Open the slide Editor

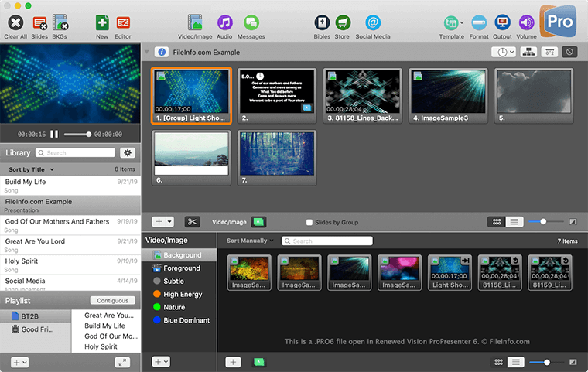122,23
